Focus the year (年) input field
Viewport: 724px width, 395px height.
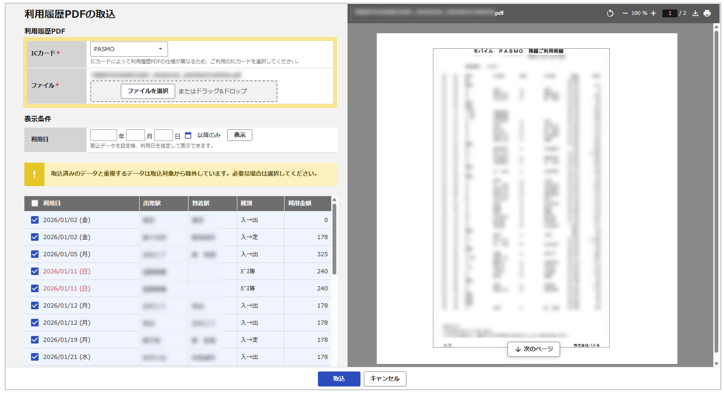tap(103, 135)
